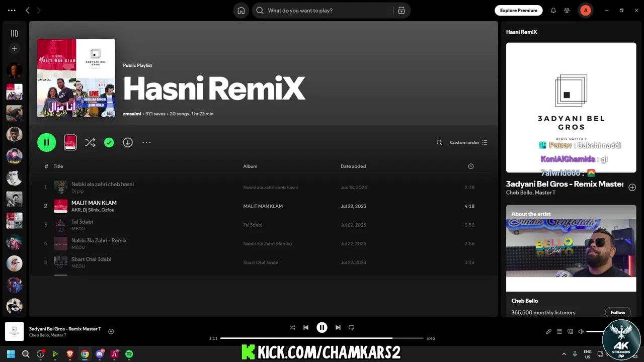The width and height of the screenshot is (644, 362).
Task: Open more options for the playlist
Action: tap(146, 143)
